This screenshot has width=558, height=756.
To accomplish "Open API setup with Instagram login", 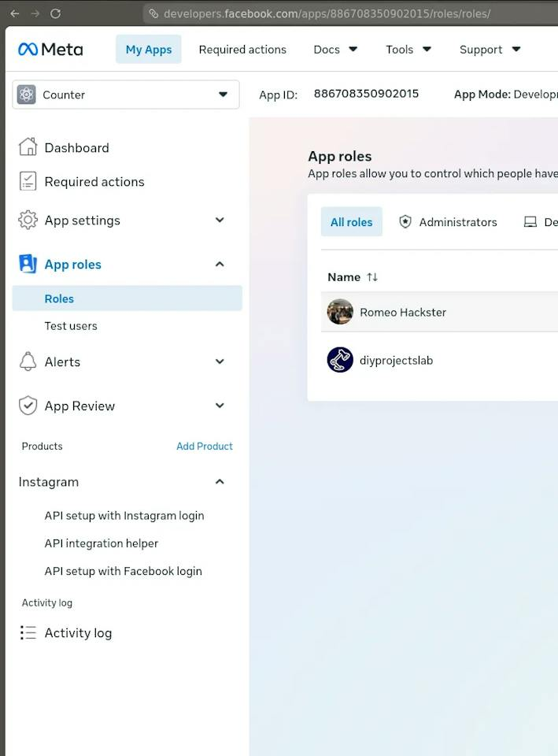I will (124, 515).
